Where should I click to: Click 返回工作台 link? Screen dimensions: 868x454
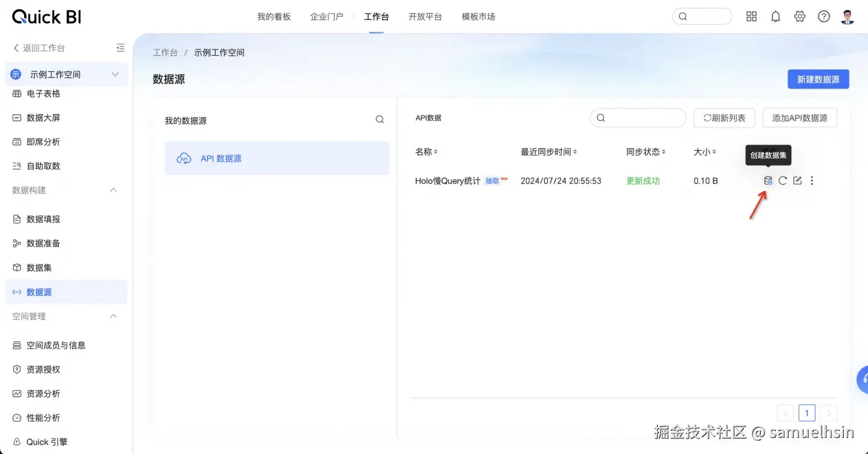[39, 48]
